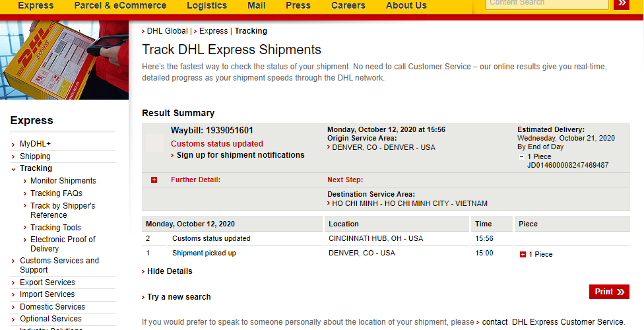Screen dimensions: 644x330
Task: Open the DHL Global breadcrumb link
Action: (167, 31)
